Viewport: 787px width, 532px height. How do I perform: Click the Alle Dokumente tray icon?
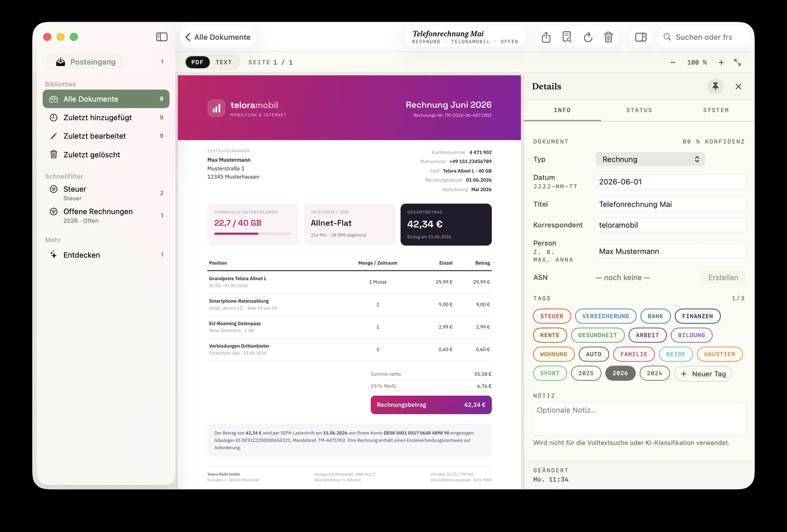click(x=54, y=99)
